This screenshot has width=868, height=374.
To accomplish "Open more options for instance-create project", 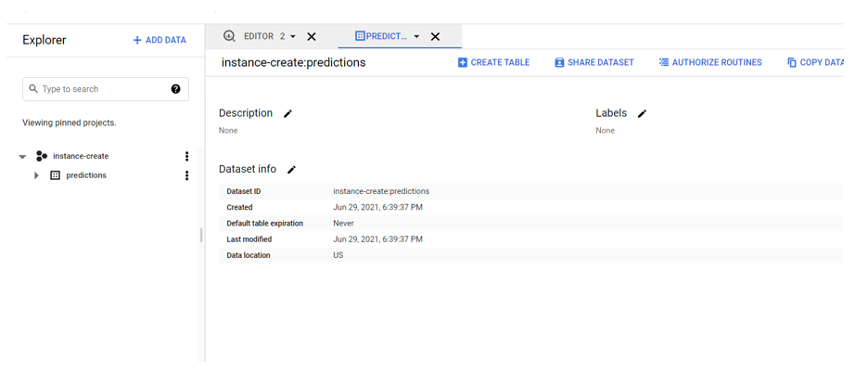I will pyautogui.click(x=186, y=156).
